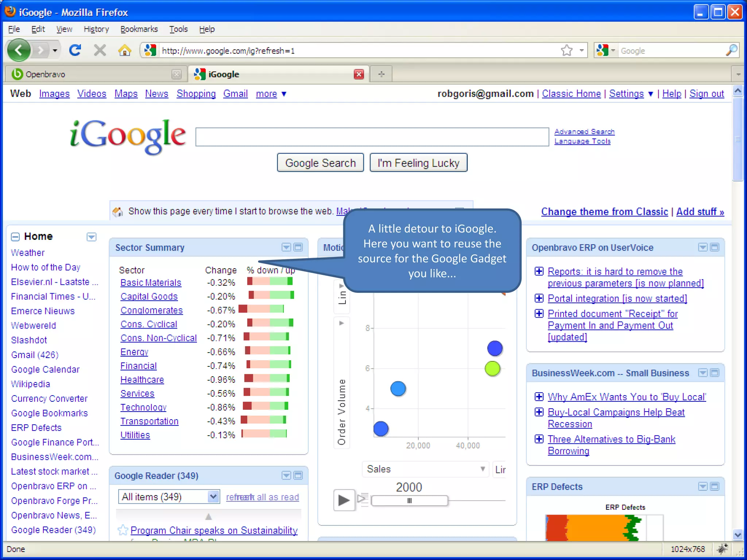747x560 pixels.
Task: Maximize the Openbravo ERP on UserVoice gadget
Action: click(715, 248)
